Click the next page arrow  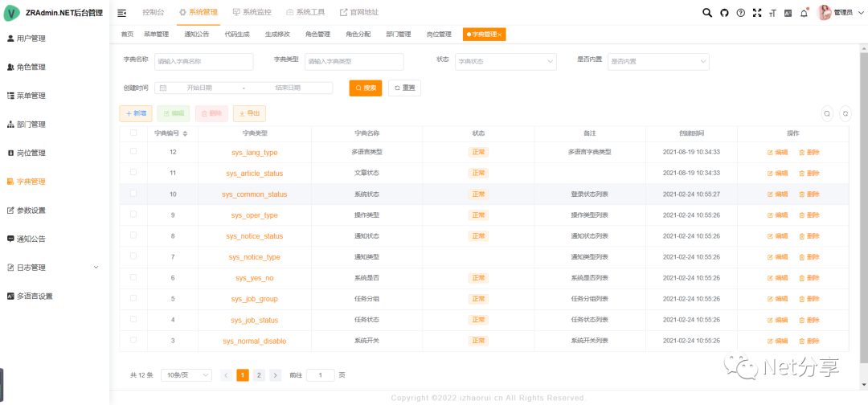pos(275,375)
